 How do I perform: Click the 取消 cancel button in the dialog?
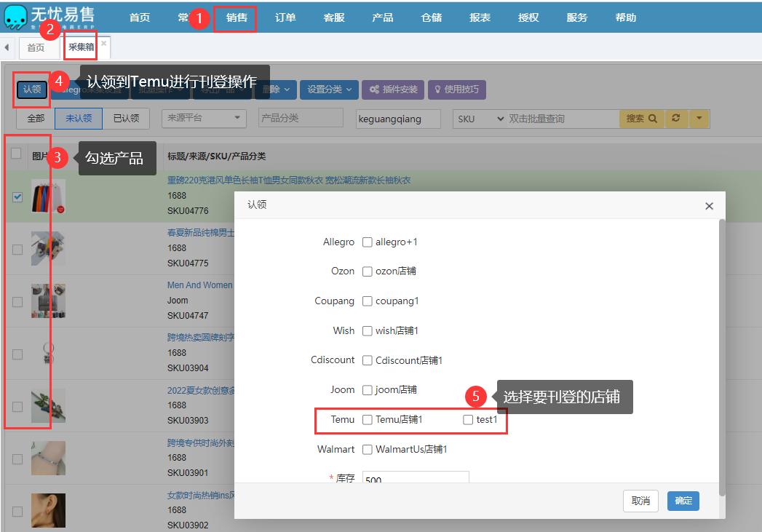[640, 501]
